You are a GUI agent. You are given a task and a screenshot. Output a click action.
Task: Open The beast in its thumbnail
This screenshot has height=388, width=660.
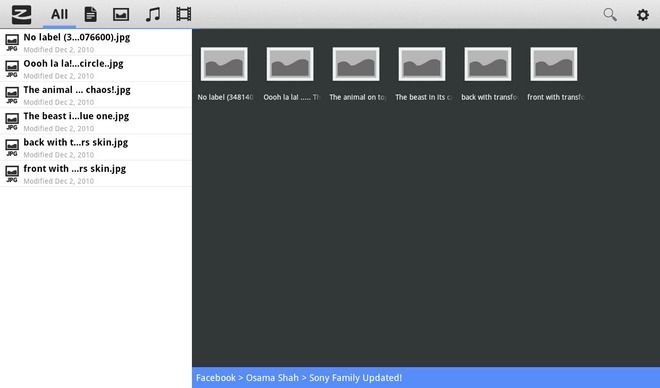coord(422,64)
